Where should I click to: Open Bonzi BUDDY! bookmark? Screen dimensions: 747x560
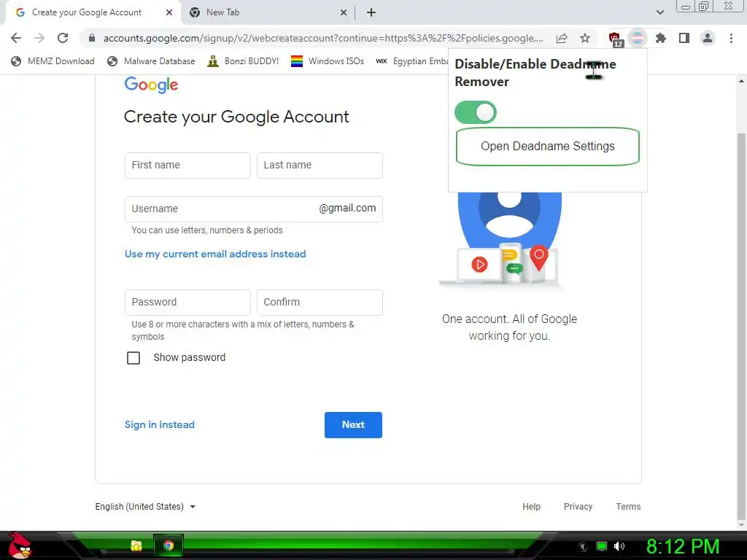(x=243, y=61)
